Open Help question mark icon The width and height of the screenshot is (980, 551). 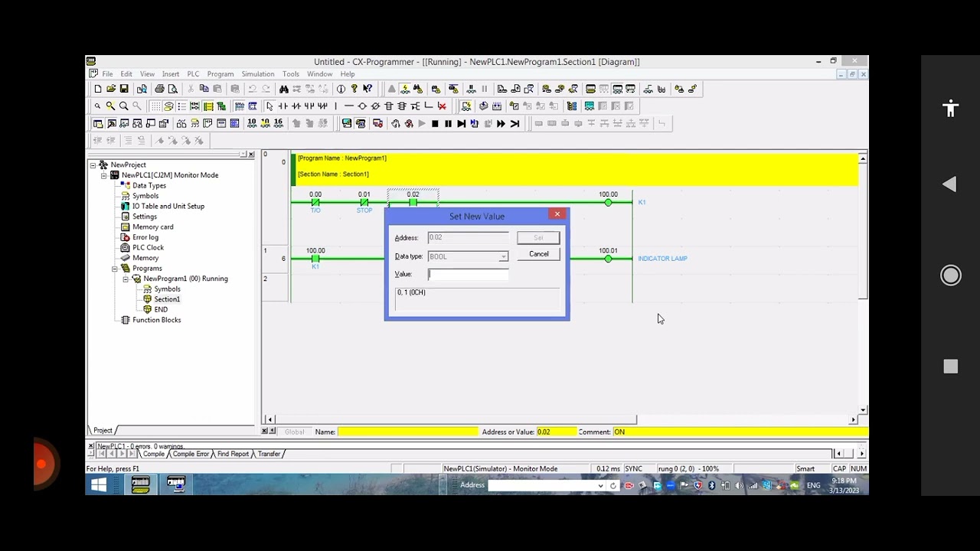click(354, 89)
